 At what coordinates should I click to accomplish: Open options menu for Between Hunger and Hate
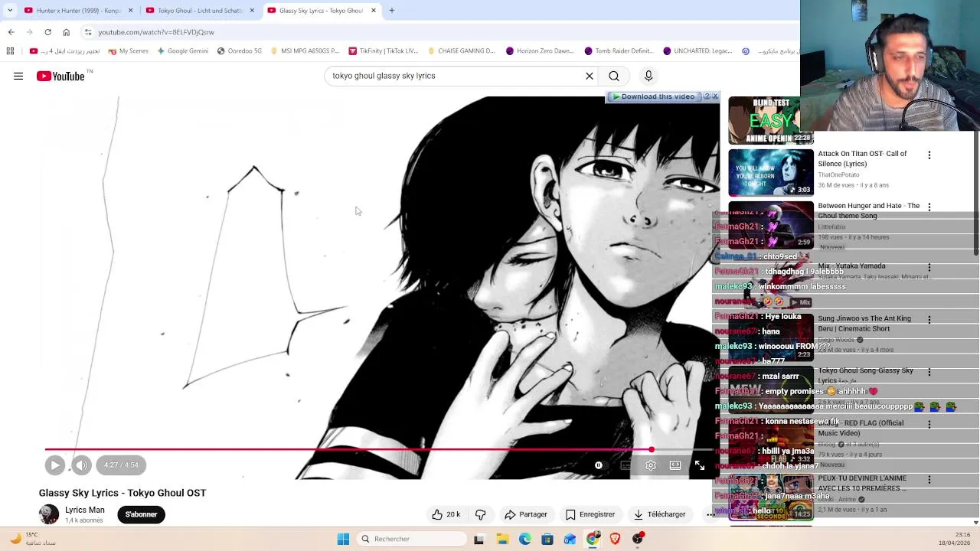click(x=929, y=207)
